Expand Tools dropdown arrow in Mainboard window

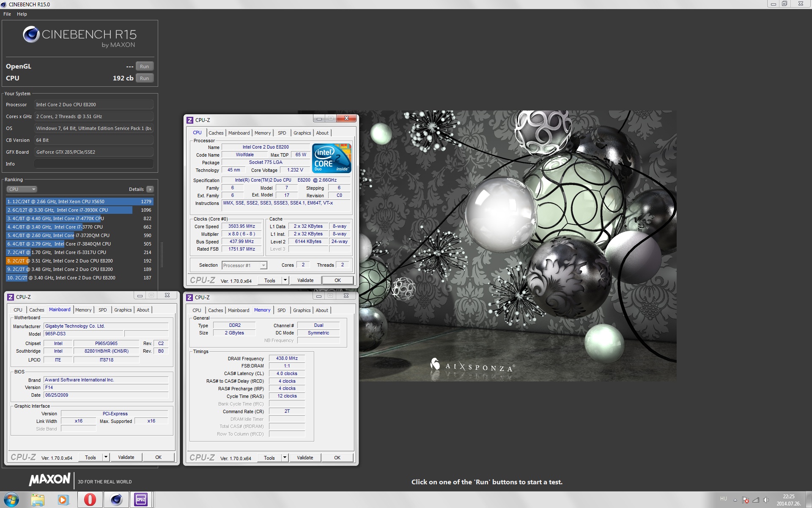pos(106,457)
